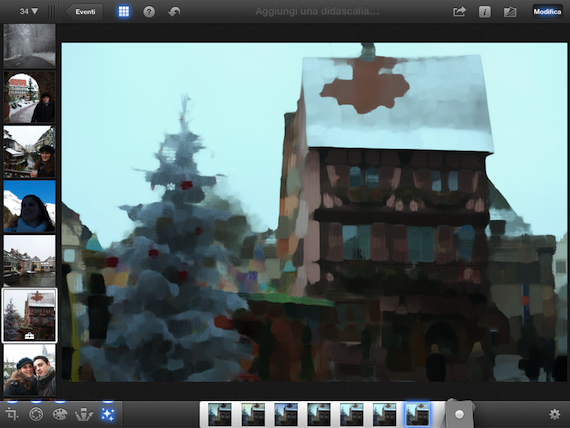Toggle the photo Info panel
The width and height of the screenshot is (570, 428).
click(484, 12)
